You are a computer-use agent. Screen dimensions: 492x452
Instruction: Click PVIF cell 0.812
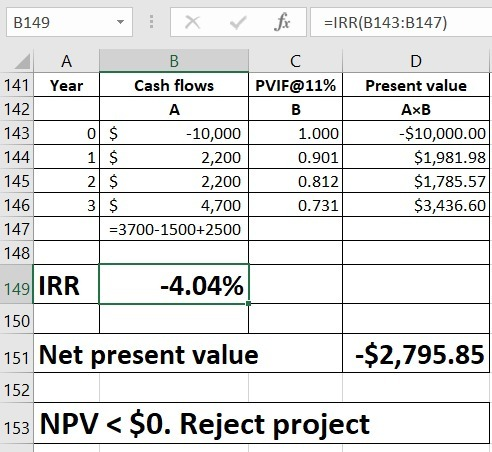point(295,181)
